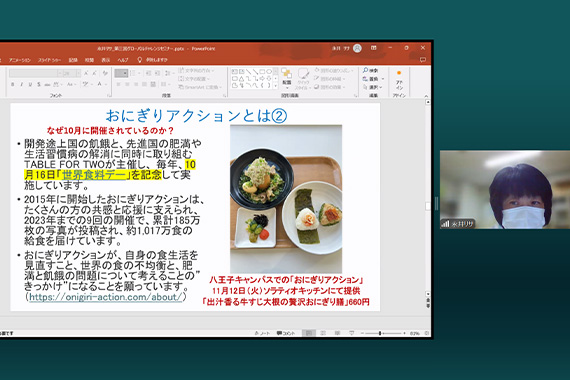Toggle align text right

(x=136, y=84)
